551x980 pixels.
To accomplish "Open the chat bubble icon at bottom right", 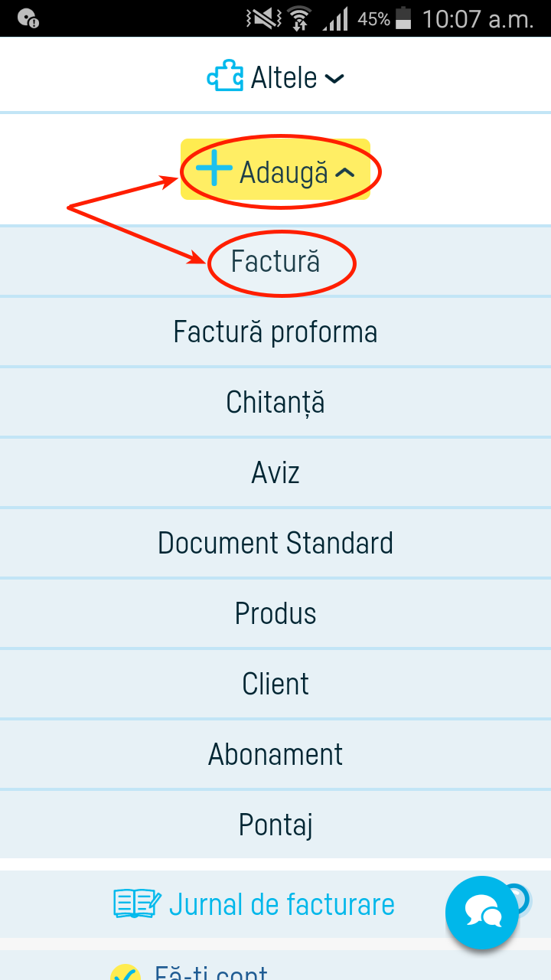I will (481, 913).
